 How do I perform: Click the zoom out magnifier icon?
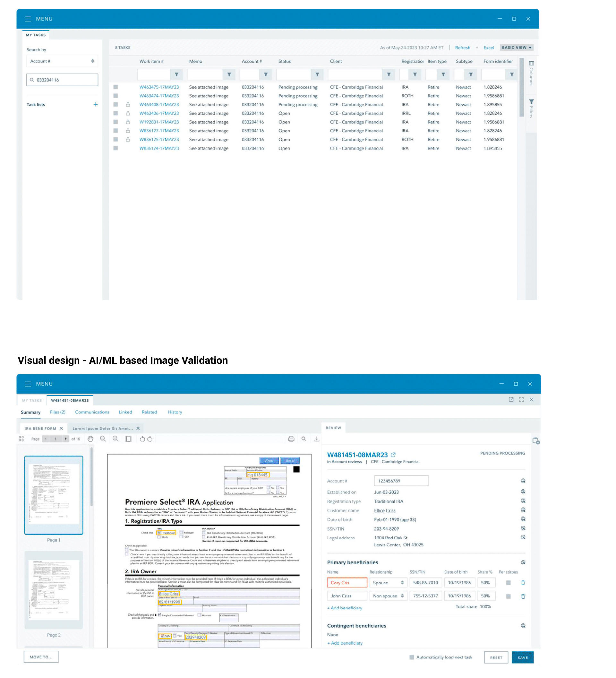pos(103,439)
